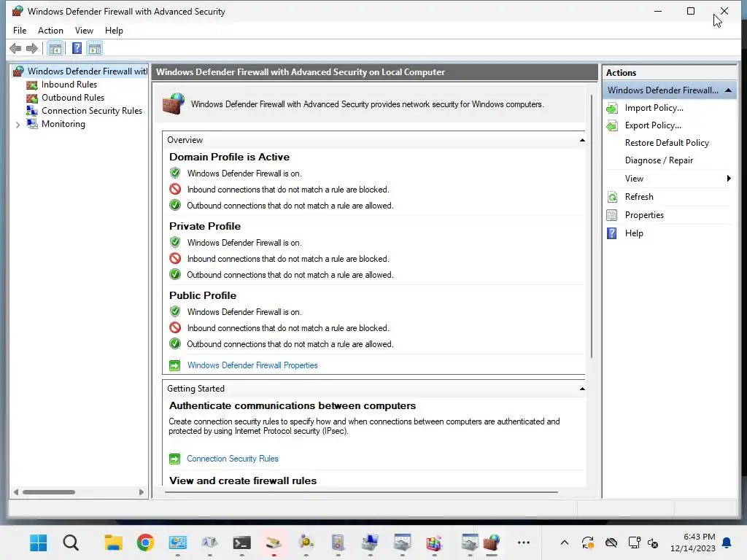The width and height of the screenshot is (747, 560).
Task: Show hidden system tray icons chevron
Action: pyautogui.click(x=564, y=542)
